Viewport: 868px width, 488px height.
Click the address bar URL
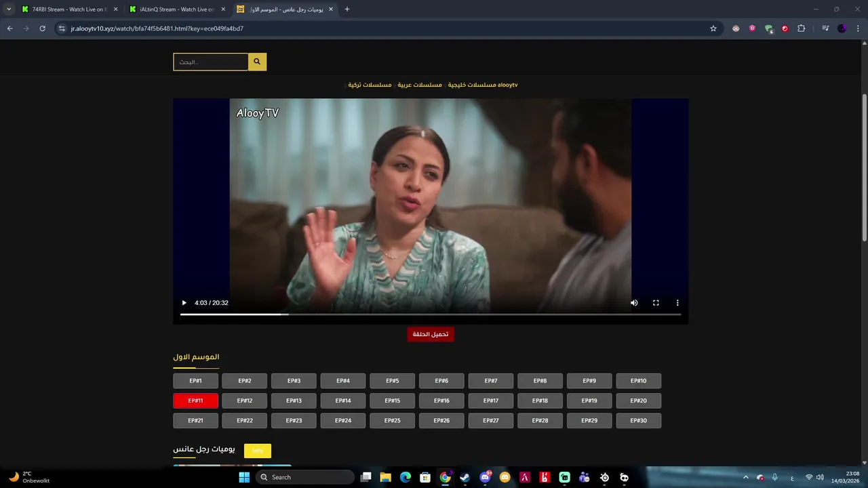tap(157, 28)
